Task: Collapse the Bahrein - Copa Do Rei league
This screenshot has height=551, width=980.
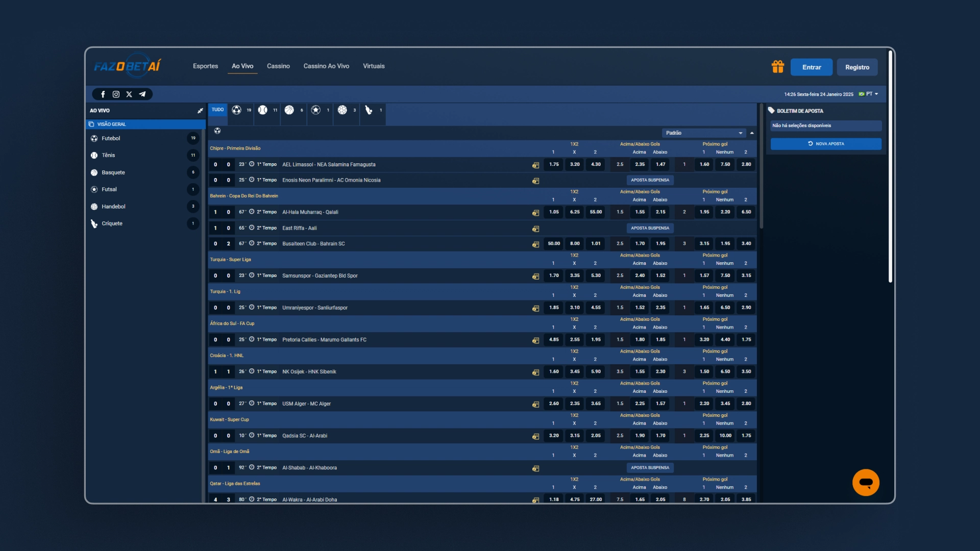Action: point(244,196)
